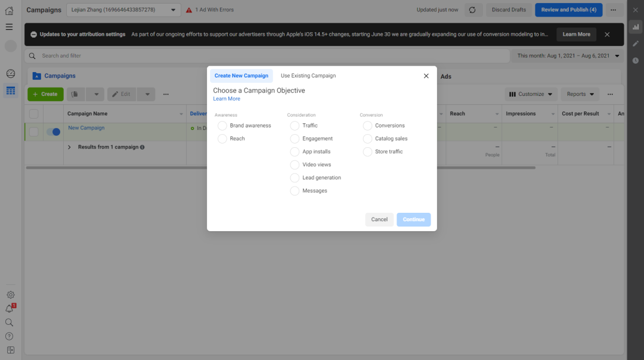The width and height of the screenshot is (644, 360).
Task: Select the Catalog sales objective
Action: click(367, 139)
